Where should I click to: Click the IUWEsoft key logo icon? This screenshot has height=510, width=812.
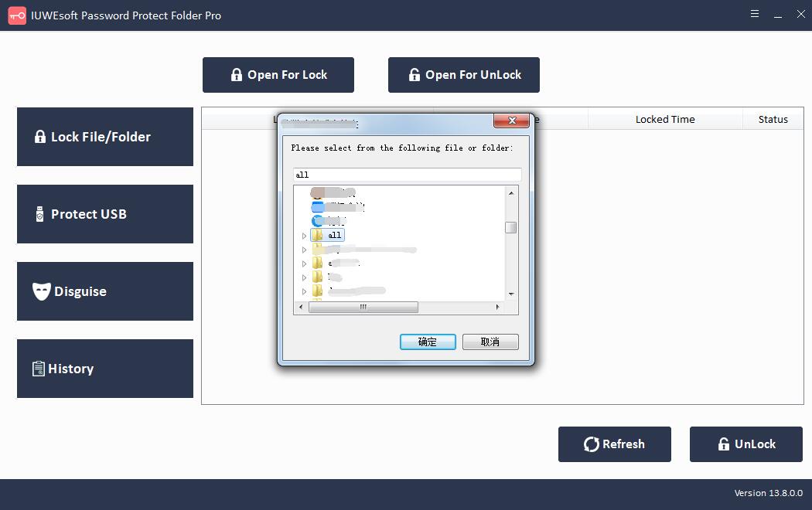pyautogui.click(x=17, y=15)
